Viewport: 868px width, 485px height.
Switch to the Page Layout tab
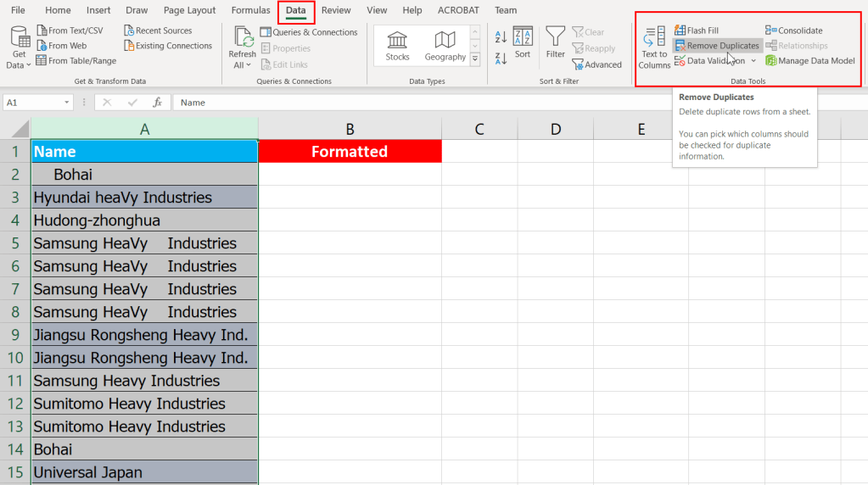point(189,10)
